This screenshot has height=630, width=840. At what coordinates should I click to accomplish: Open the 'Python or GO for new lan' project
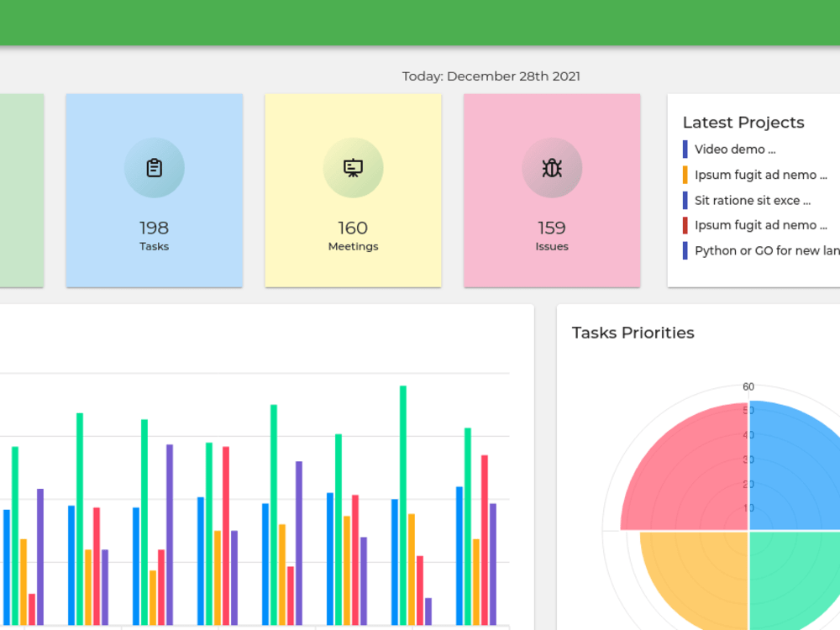click(x=767, y=250)
